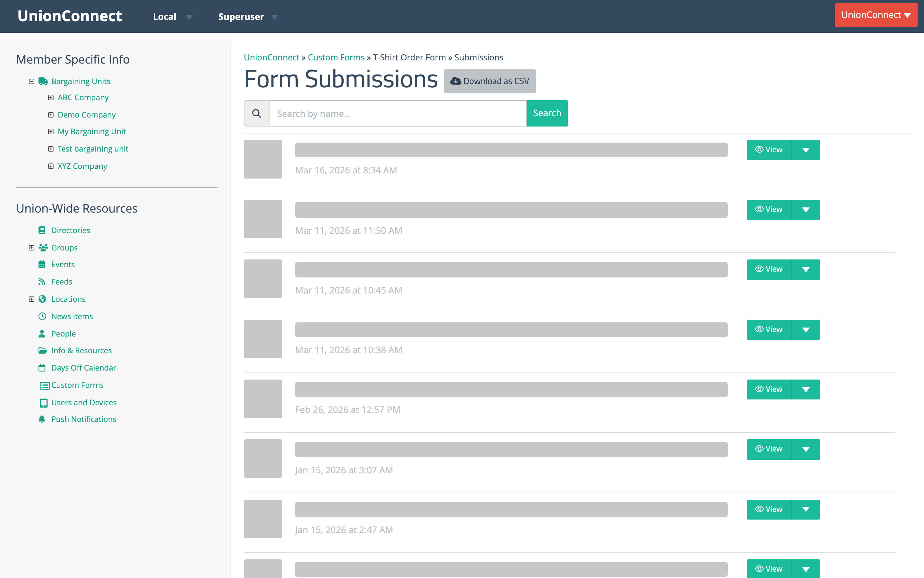Screen dimensions: 924x578
Task: Click the Groups people icon
Action: click(x=43, y=247)
